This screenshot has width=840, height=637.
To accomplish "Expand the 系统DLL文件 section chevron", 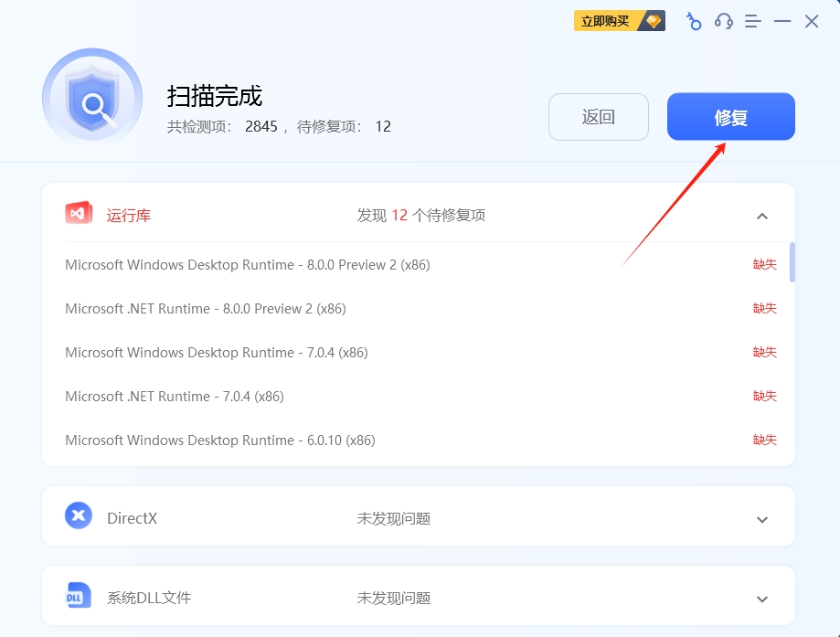I will tap(761, 599).
